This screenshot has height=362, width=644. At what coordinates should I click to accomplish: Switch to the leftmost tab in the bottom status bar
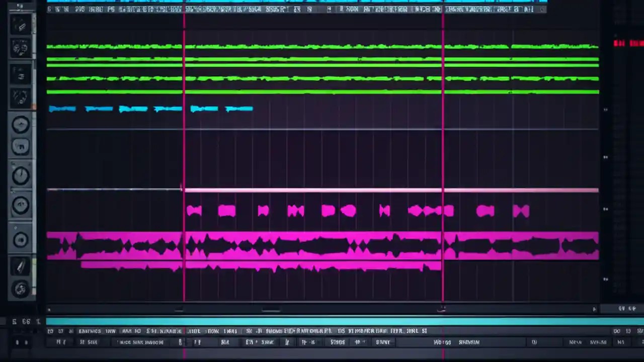point(50,331)
